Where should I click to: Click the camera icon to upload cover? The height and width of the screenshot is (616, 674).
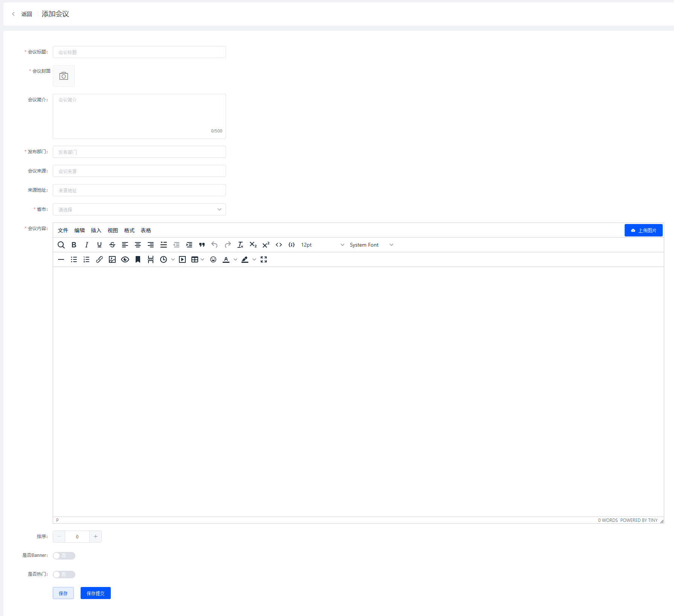point(64,76)
